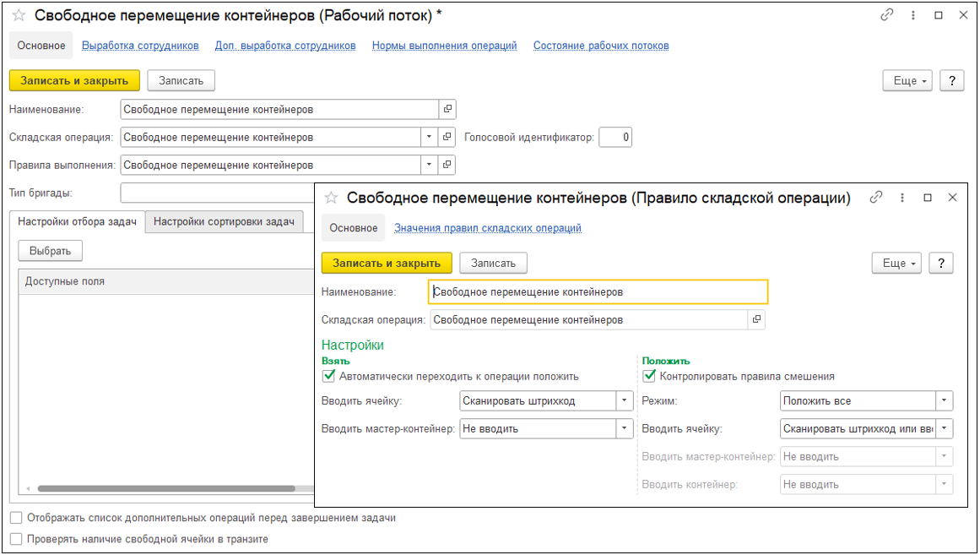Switch to Настройки сортировки задач tab
980x555 pixels.
tap(224, 221)
